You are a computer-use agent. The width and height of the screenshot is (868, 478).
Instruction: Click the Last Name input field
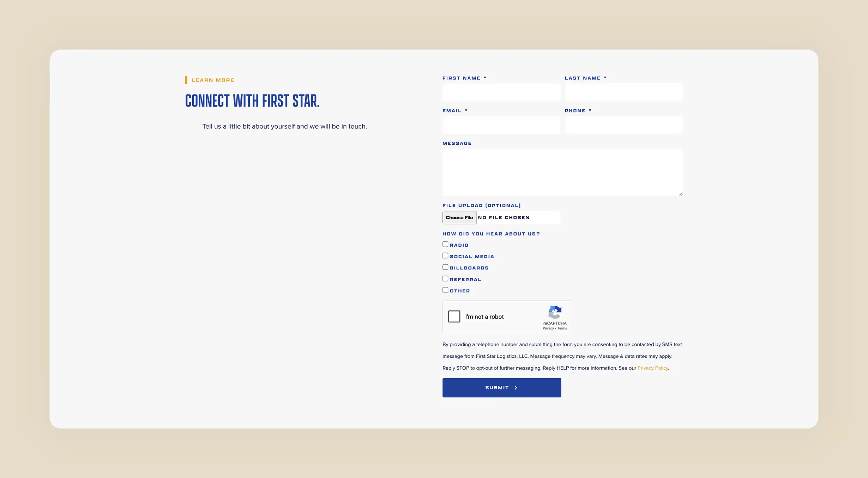(623, 92)
